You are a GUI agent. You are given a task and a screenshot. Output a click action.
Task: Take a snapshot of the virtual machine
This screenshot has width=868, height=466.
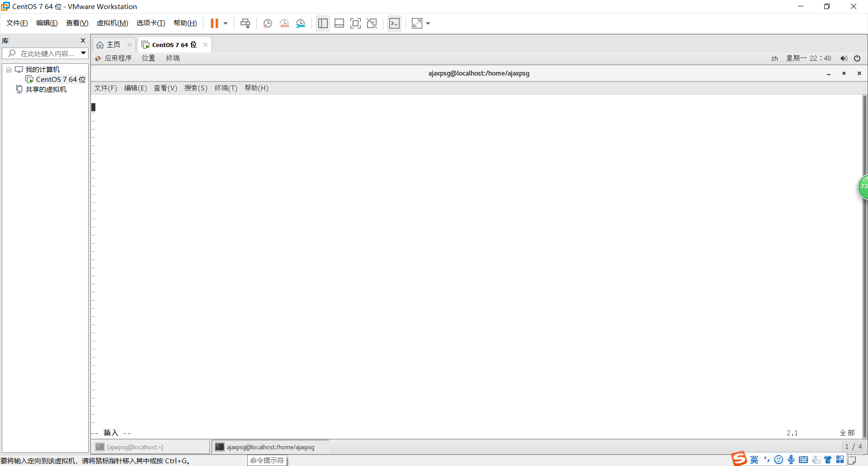(x=267, y=23)
